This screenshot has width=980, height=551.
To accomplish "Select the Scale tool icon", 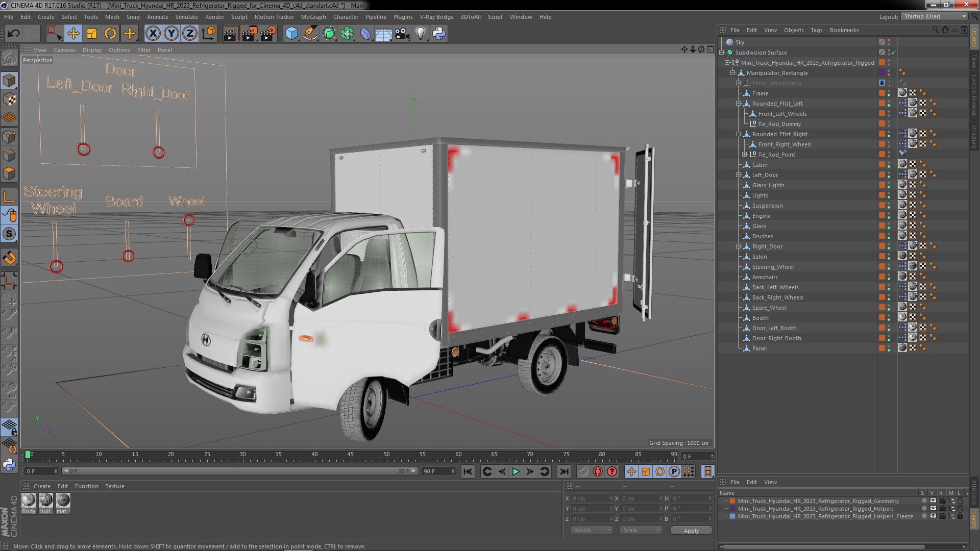I will pos(92,34).
